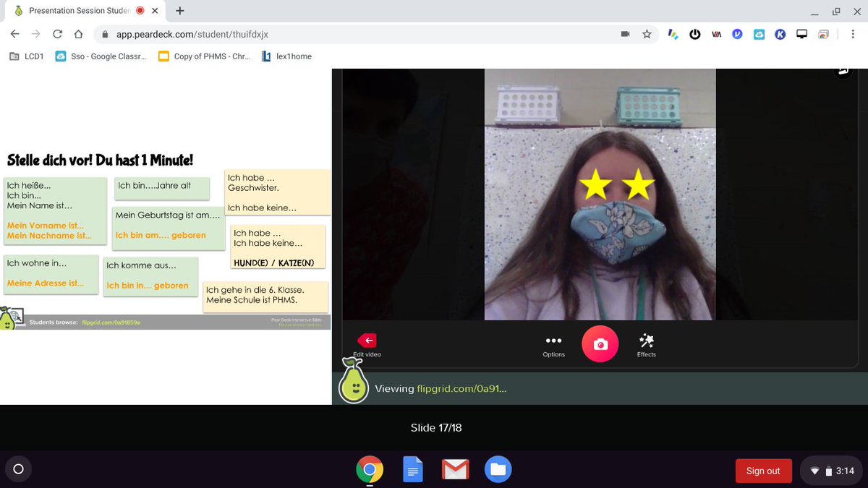The image size is (868, 488).
Task: Toggle the bookmark star for this page
Action: point(646,34)
